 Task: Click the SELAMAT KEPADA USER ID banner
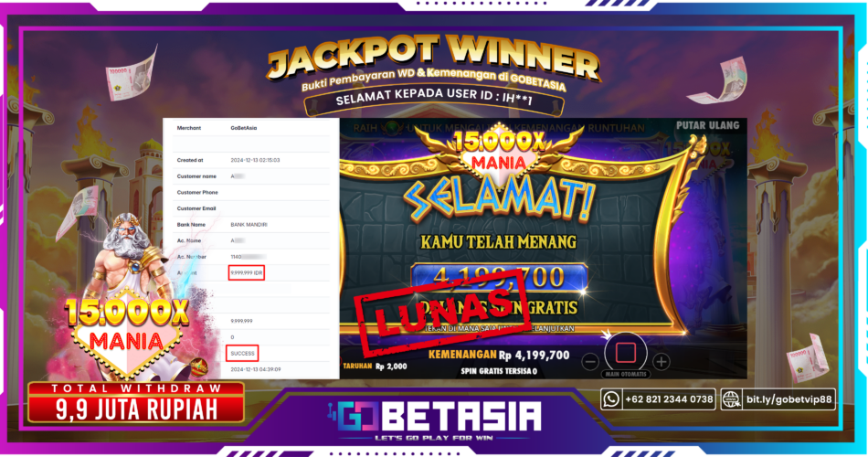[x=434, y=100]
